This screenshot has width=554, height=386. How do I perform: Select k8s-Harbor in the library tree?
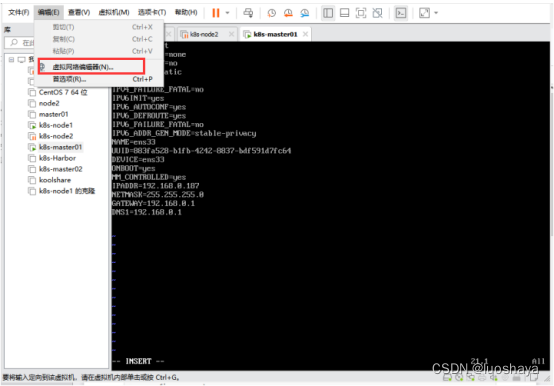tap(57, 158)
